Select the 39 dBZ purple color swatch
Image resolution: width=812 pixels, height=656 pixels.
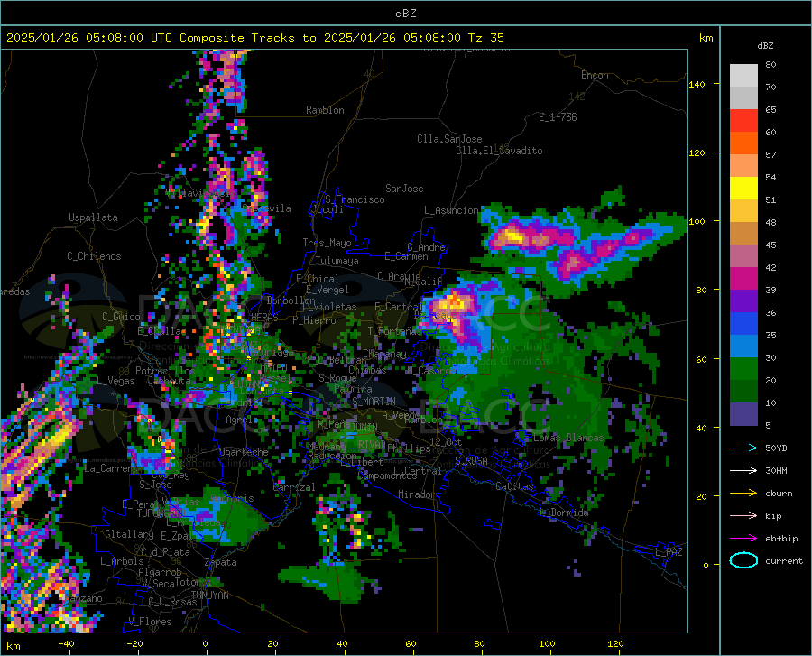pos(743,301)
